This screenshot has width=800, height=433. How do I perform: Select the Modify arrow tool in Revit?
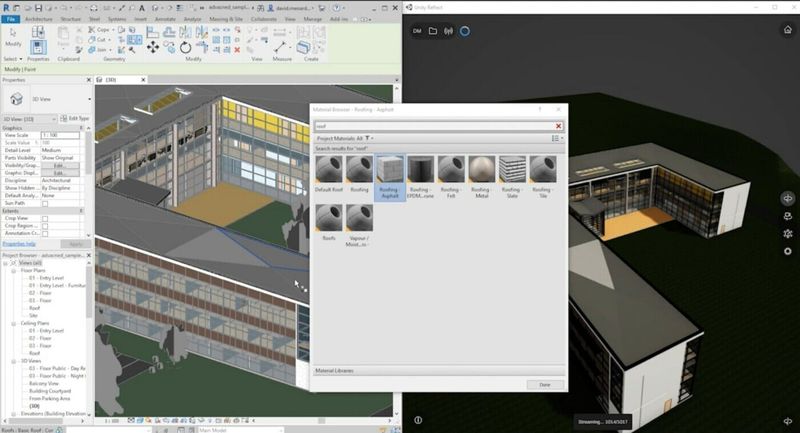tap(13, 36)
